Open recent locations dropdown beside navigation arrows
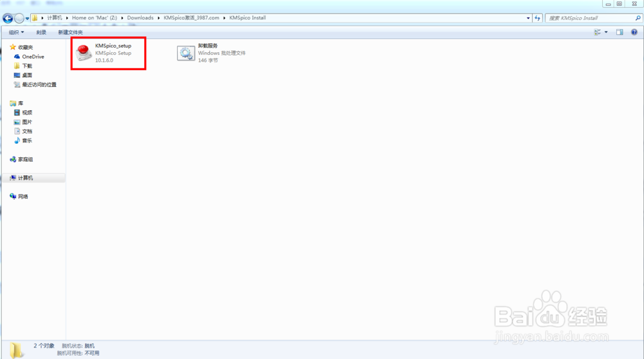 coord(27,18)
